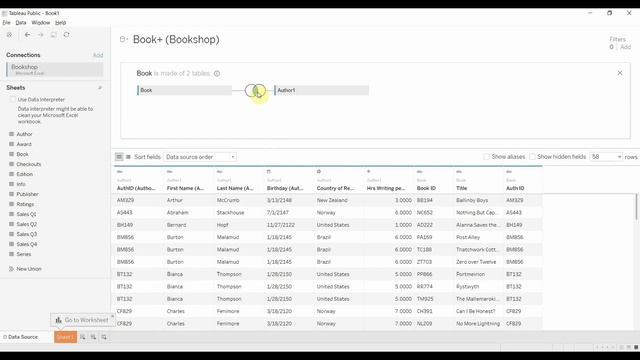Select the Book sheet in the list
Image resolution: width=640 pixels, height=360 pixels.
[x=22, y=154]
